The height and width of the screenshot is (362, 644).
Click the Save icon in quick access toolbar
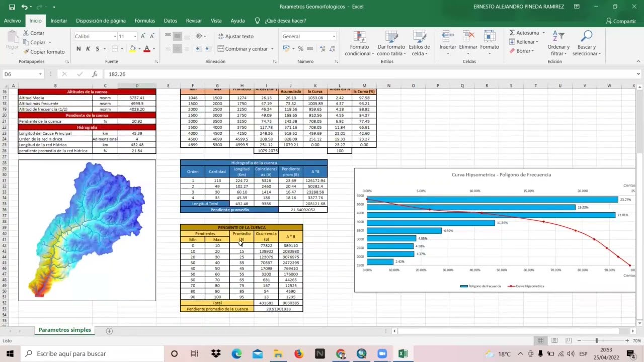12,7
